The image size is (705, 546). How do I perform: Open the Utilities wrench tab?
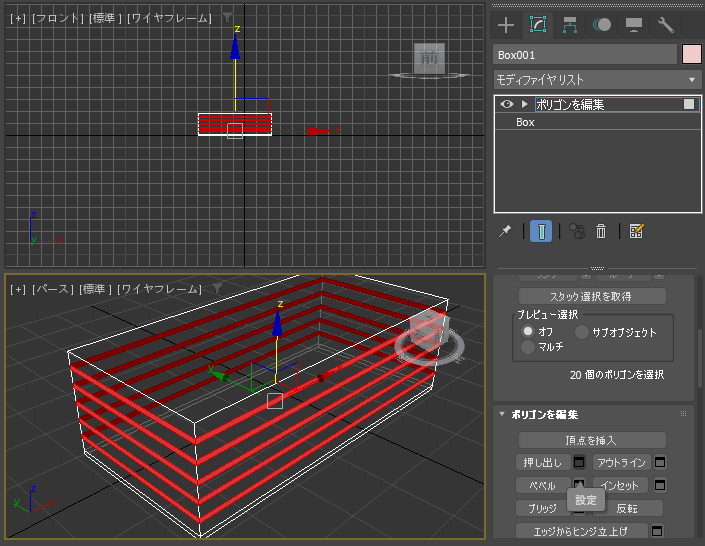tap(665, 25)
